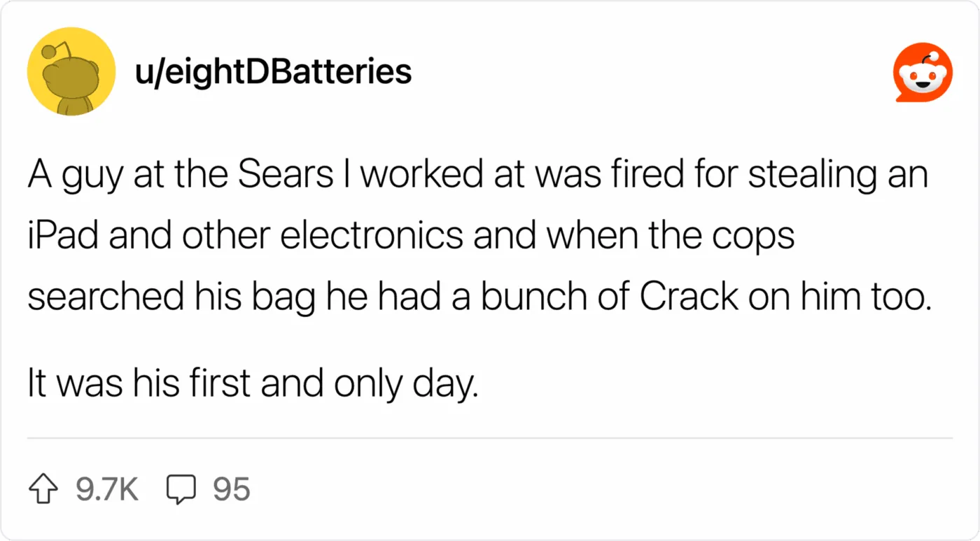Click the yellow Snoo user avatar
Screen dimensions: 980x541
pyautogui.click(x=71, y=71)
